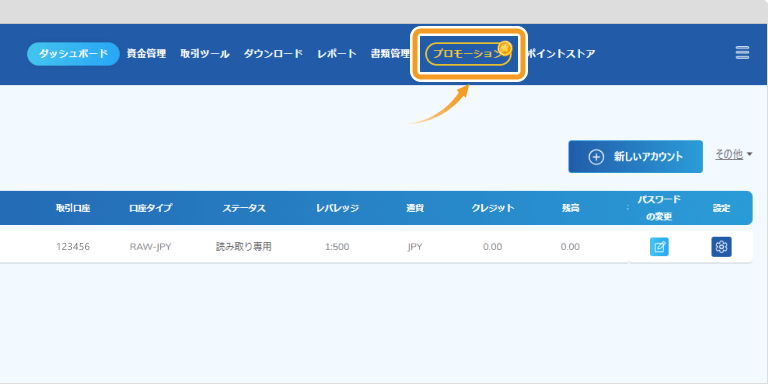This screenshot has height=384, width=768.
Task: Click クレジット column header
Action: [493, 208]
